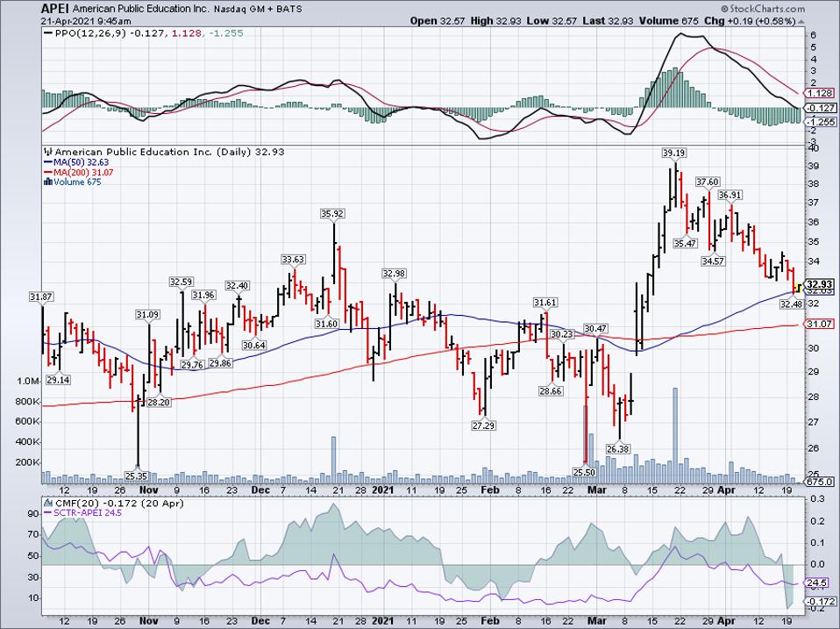Click the 31.87 starting price label

coord(41,297)
